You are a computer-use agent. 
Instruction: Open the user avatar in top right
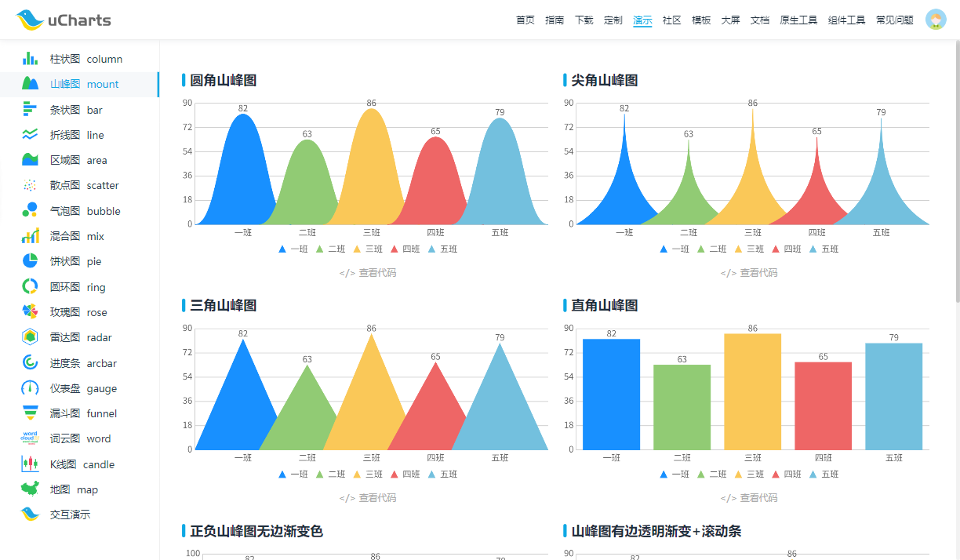click(935, 20)
